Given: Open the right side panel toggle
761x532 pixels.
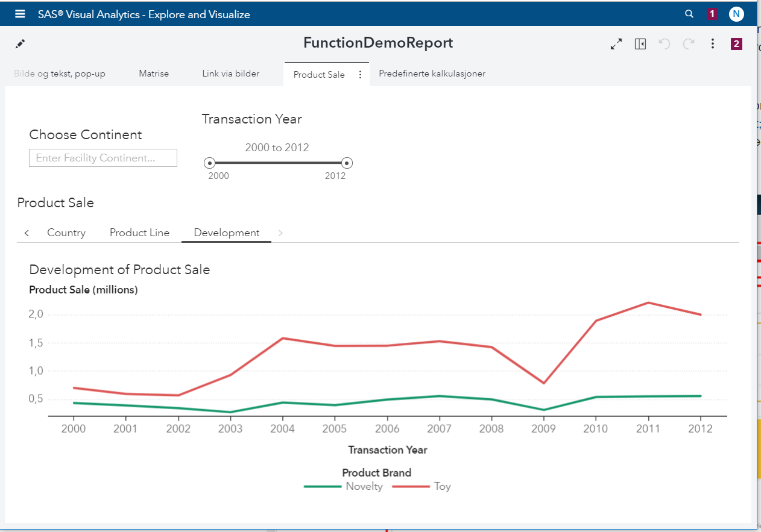Looking at the screenshot, I should 640,43.
